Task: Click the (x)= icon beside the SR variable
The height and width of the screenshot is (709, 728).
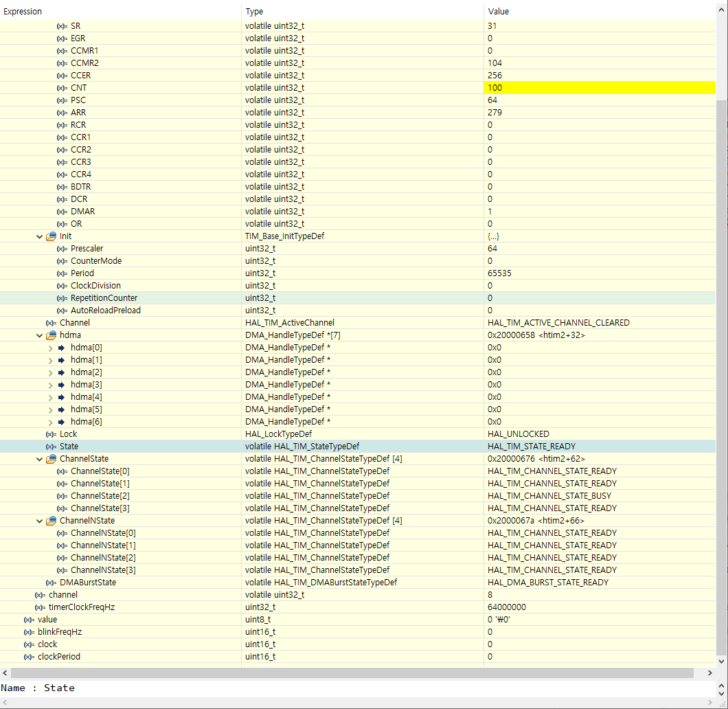Action: point(63,25)
